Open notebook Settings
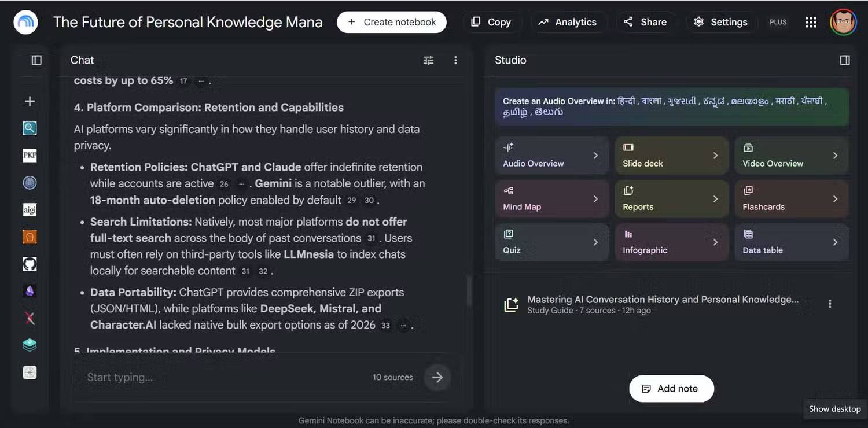 point(721,22)
